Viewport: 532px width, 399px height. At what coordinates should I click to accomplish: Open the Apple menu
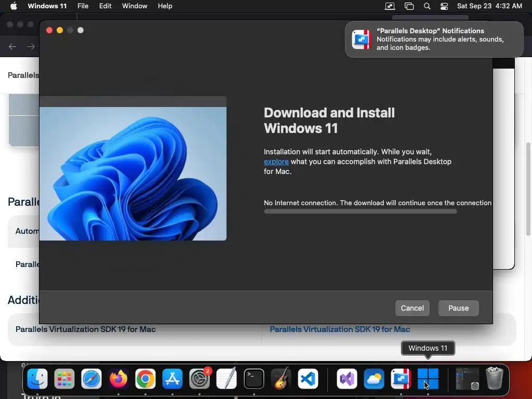point(14,6)
